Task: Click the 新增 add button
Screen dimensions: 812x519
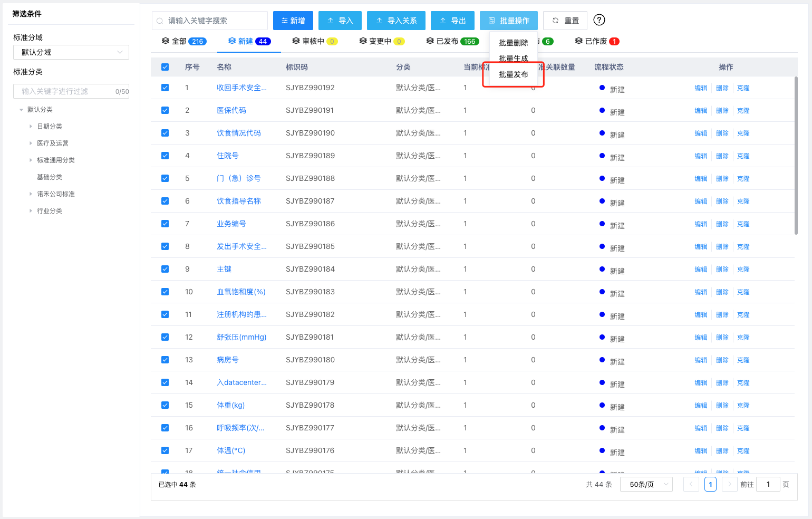Action: (293, 21)
